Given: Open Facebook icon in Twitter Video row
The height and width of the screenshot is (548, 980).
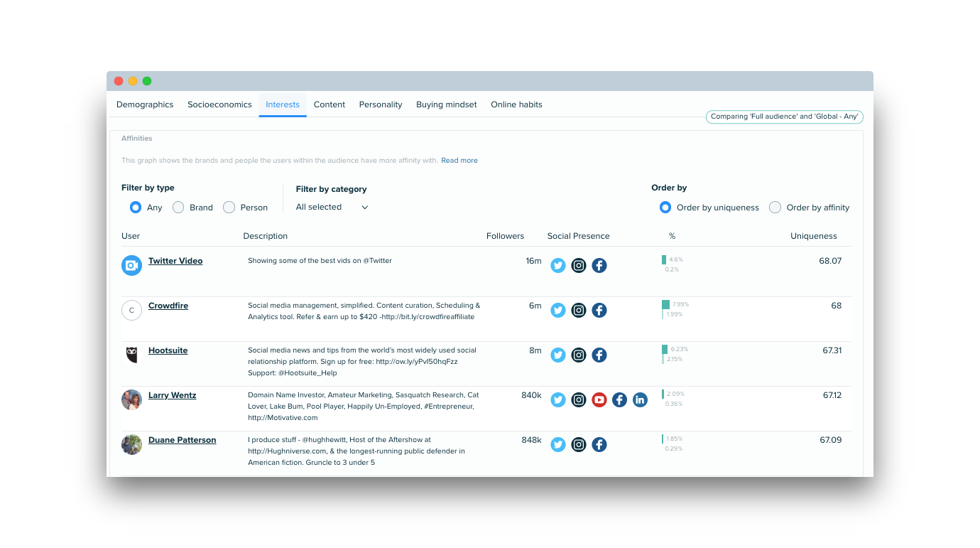Looking at the screenshot, I should 599,266.
